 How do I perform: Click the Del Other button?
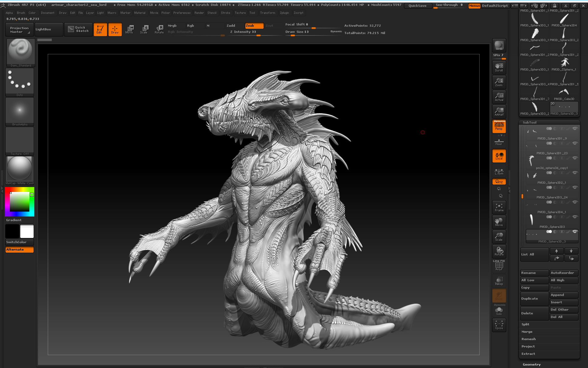(x=564, y=309)
